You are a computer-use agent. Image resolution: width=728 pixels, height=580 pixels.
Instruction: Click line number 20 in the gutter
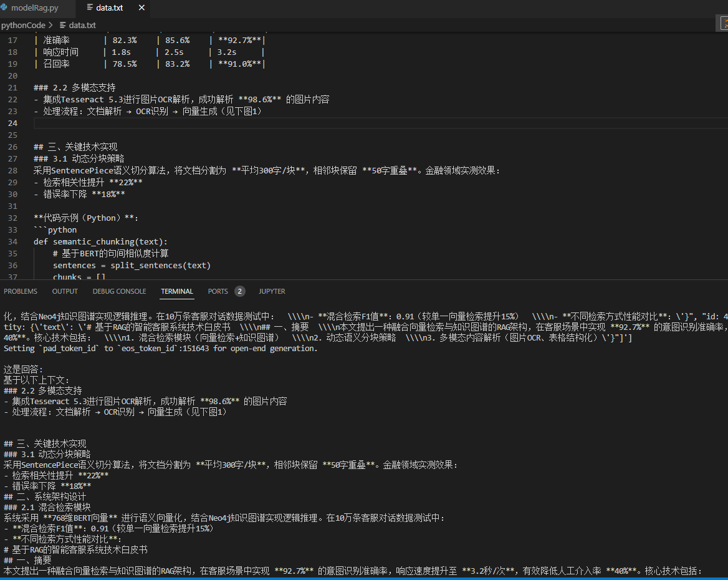(x=12, y=75)
